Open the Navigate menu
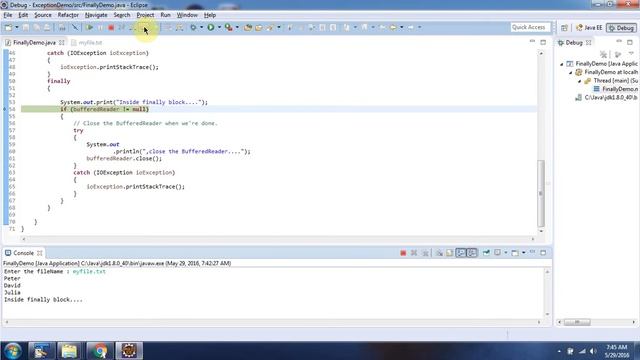640x360 pixels. click(x=96, y=15)
